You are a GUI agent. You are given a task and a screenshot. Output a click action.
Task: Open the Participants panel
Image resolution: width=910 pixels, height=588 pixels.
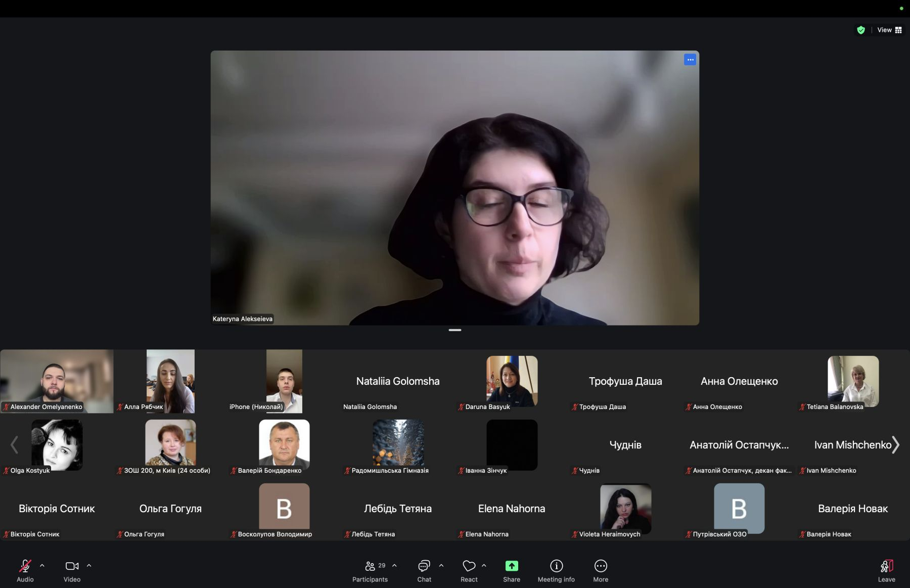[x=370, y=570]
